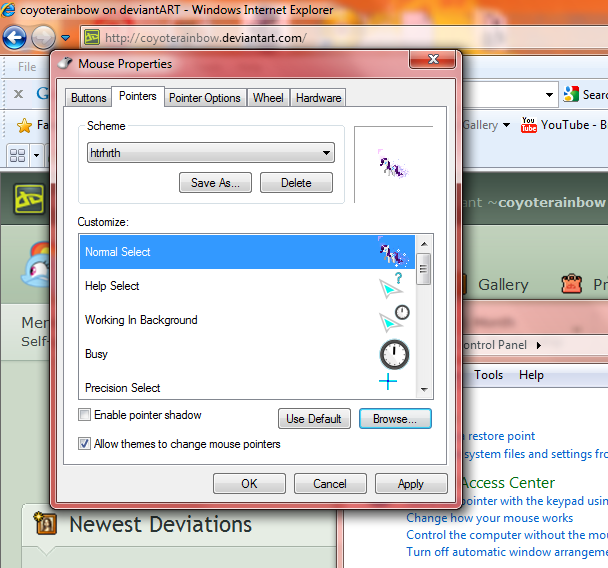Viewport: 608px width, 568px height.
Task: Click the YouTube favorites bar icon
Action: 529,125
